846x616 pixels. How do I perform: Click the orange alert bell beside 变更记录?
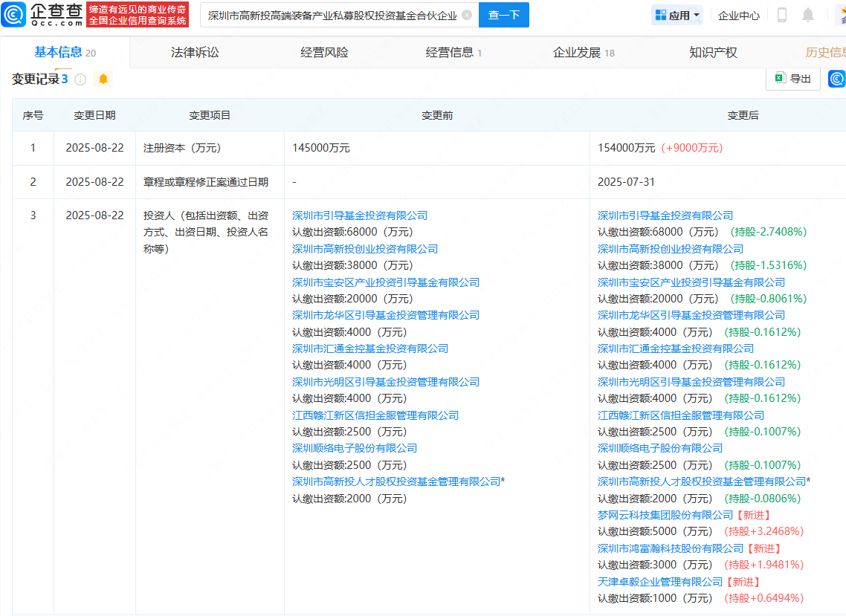(x=103, y=80)
